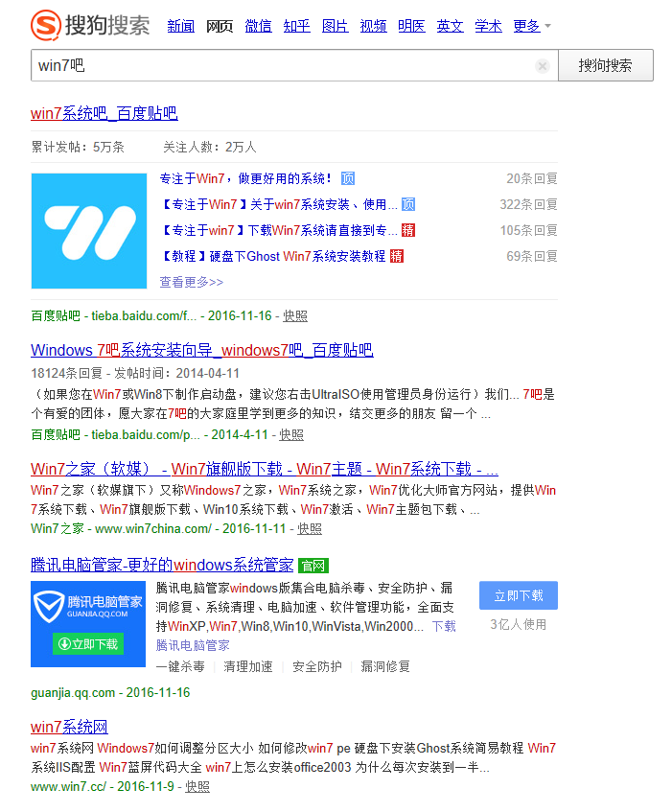Click the 20条回复 count

[532, 178]
